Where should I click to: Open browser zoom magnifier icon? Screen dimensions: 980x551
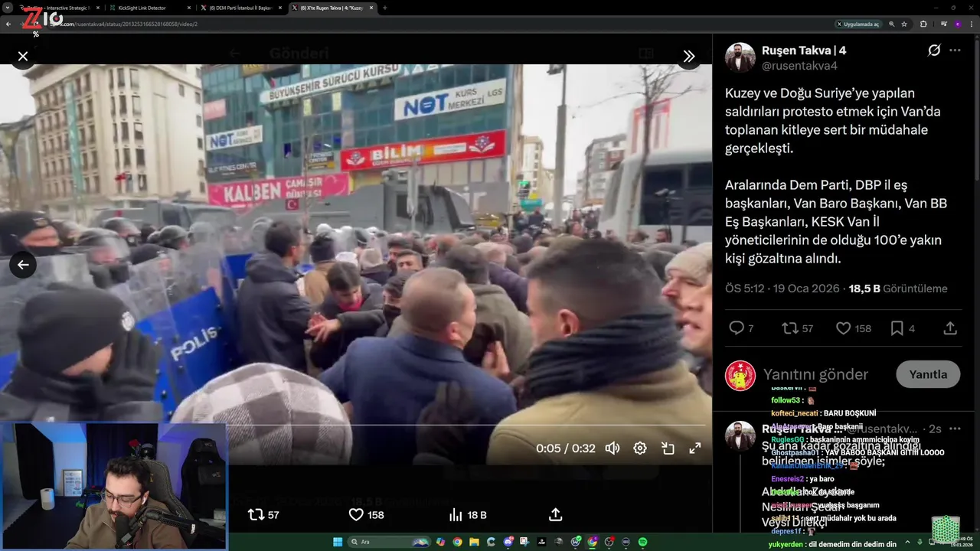pyautogui.click(x=891, y=24)
